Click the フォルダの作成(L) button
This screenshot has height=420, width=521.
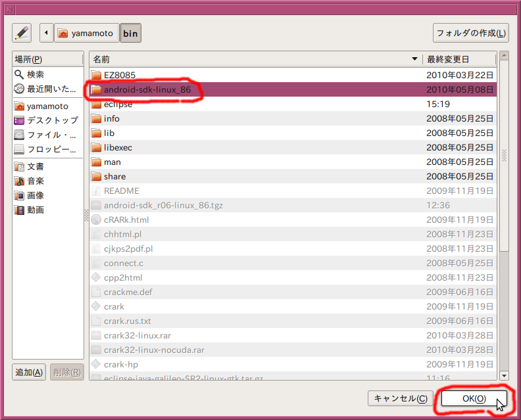tap(471, 33)
